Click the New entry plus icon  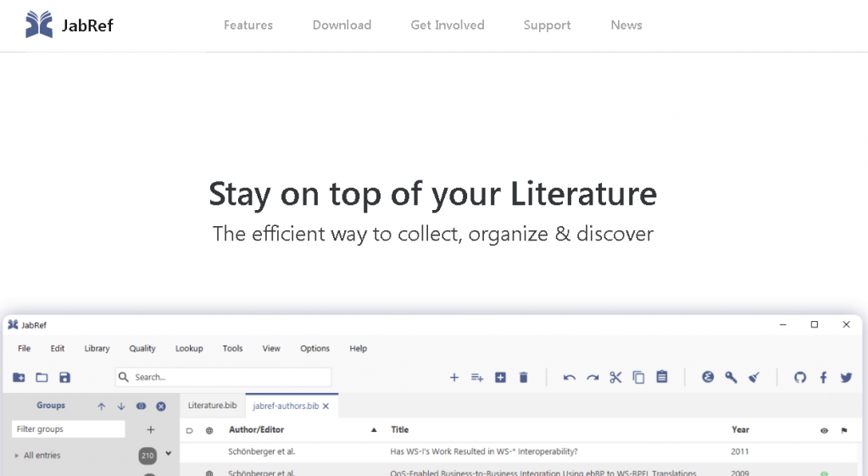(454, 377)
